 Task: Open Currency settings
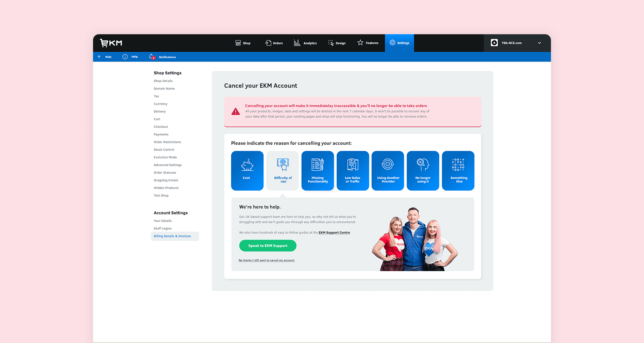[x=161, y=104]
